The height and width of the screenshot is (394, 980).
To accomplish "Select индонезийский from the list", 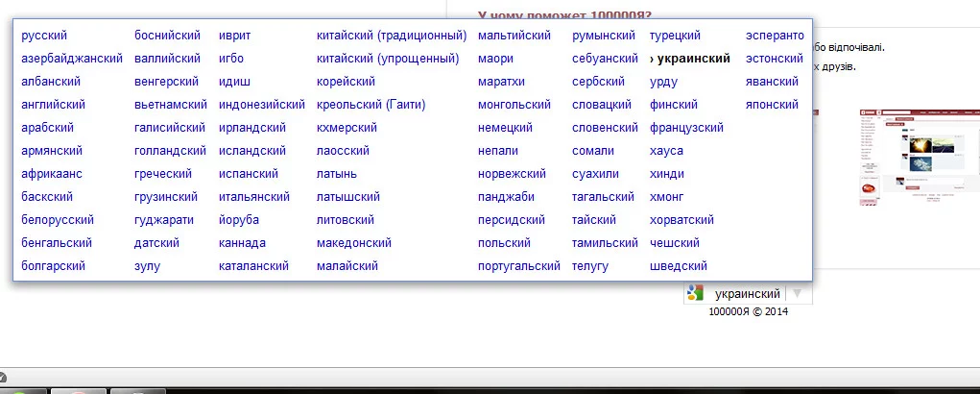I will coord(262,105).
